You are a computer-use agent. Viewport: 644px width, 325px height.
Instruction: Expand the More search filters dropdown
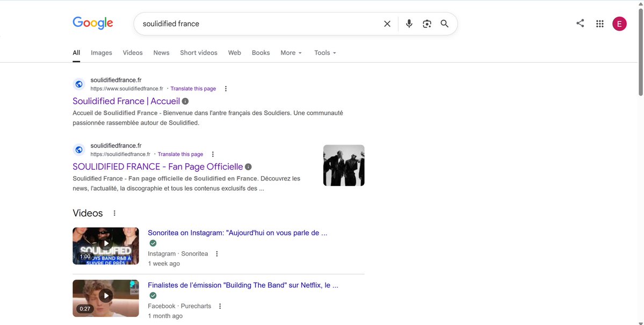[291, 53]
